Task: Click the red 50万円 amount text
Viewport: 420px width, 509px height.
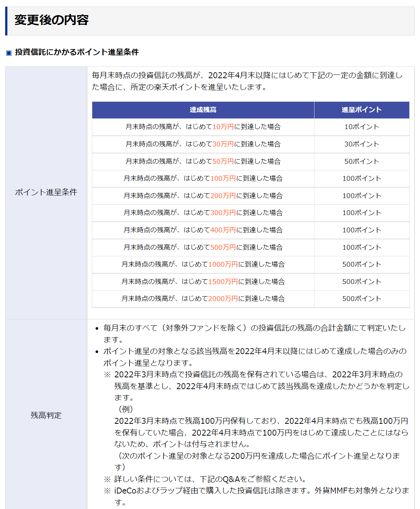Action: coord(223,162)
